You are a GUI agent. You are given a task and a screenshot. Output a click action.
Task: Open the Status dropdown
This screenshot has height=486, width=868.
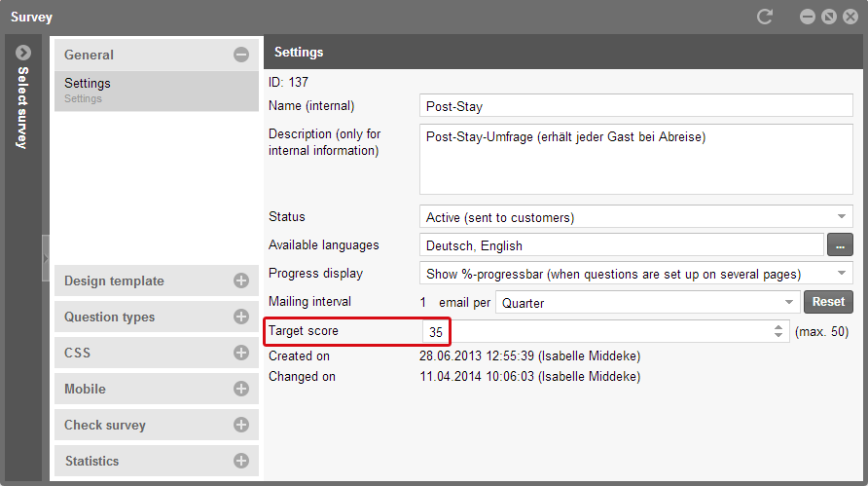(x=636, y=216)
